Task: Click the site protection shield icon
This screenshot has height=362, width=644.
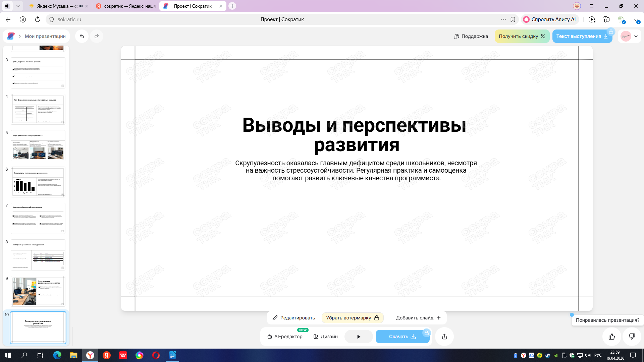Action: click(x=52, y=19)
